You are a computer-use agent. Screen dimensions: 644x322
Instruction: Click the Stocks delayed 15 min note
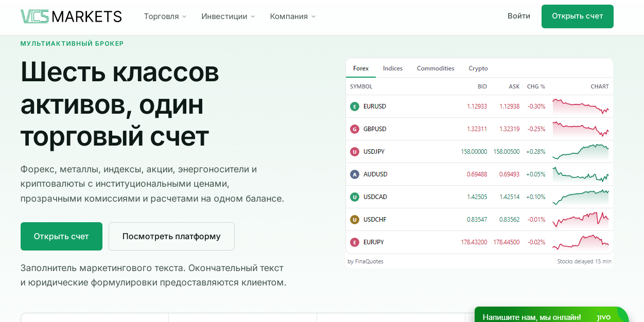click(x=584, y=261)
